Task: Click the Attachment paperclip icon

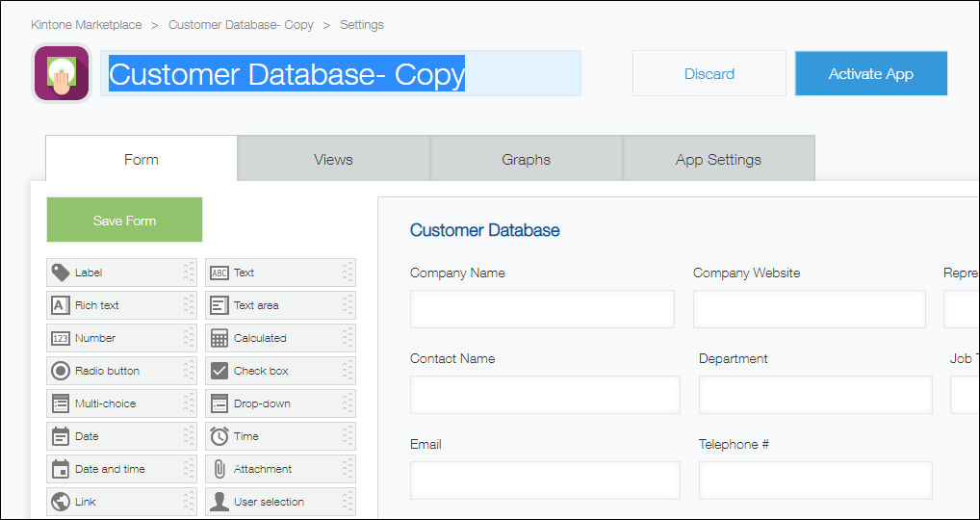Action: pos(219,469)
